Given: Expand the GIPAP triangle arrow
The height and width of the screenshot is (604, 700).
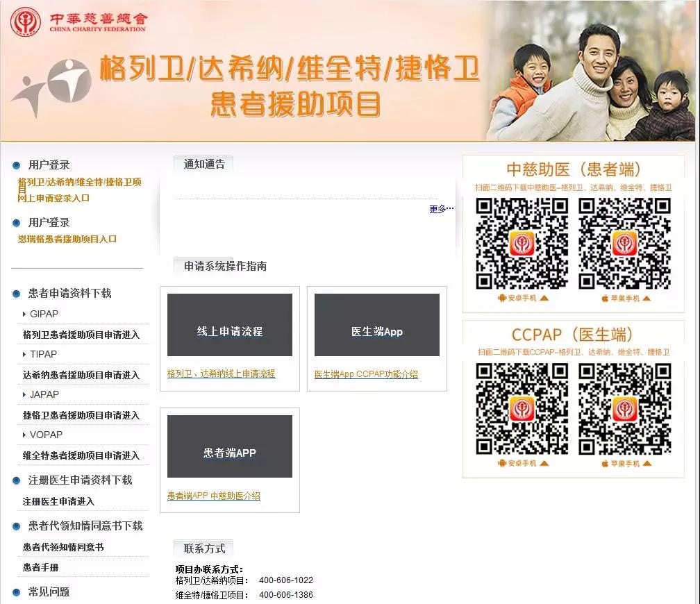Looking at the screenshot, I should pos(24,314).
